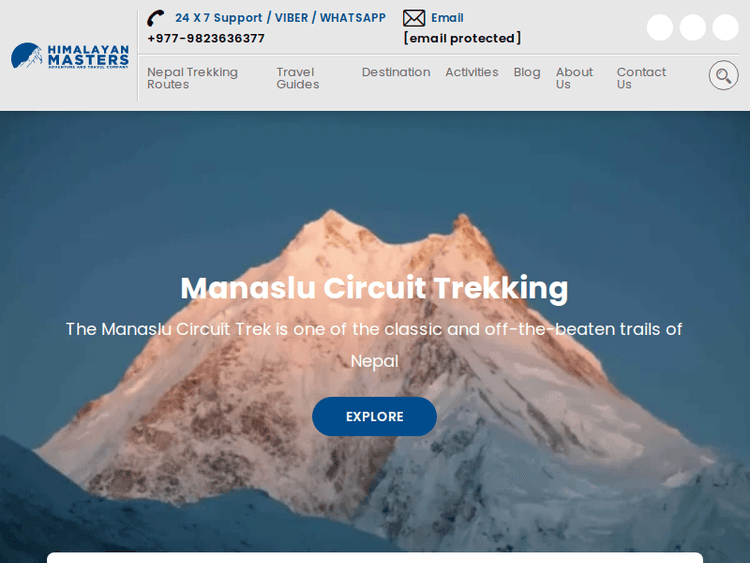Click the Manaslu Circuit Trekking heading
Viewport: 750px width, 563px height.
coord(374,288)
